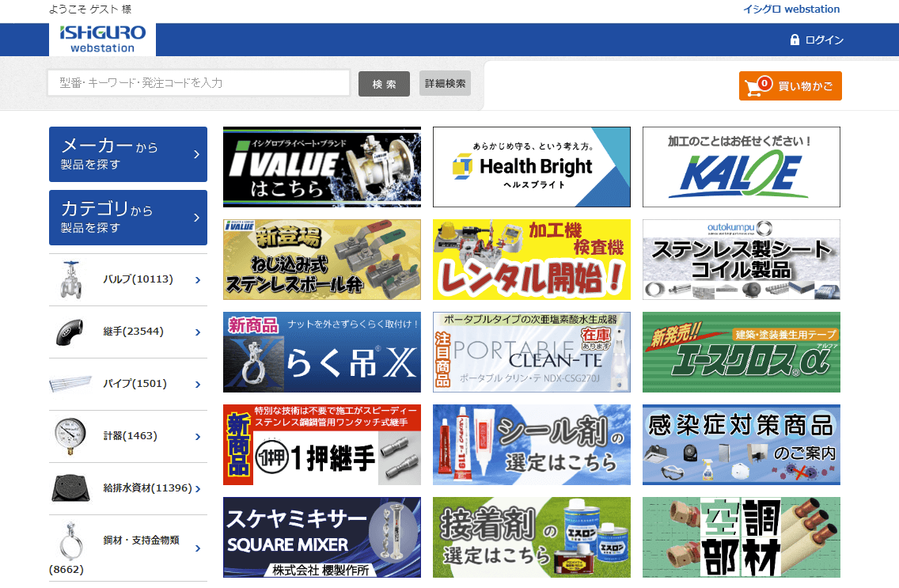Open the メーカーから製品を探す menu
Viewport: 899px width, 588px height.
(128, 154)
